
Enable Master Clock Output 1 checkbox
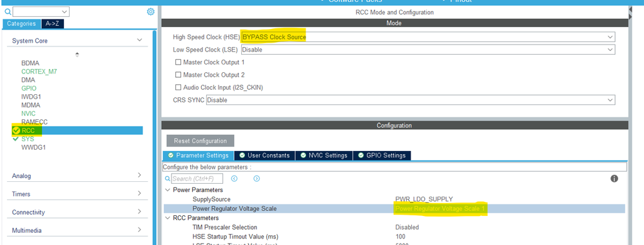point(179,62)
